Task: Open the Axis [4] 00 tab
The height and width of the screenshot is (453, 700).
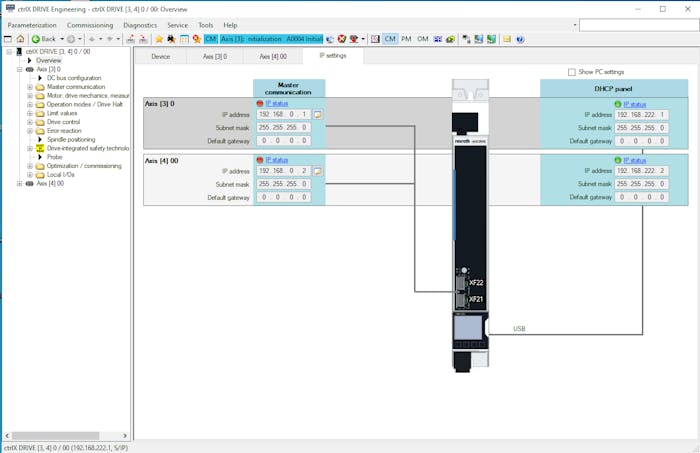Action: [273, 56]
